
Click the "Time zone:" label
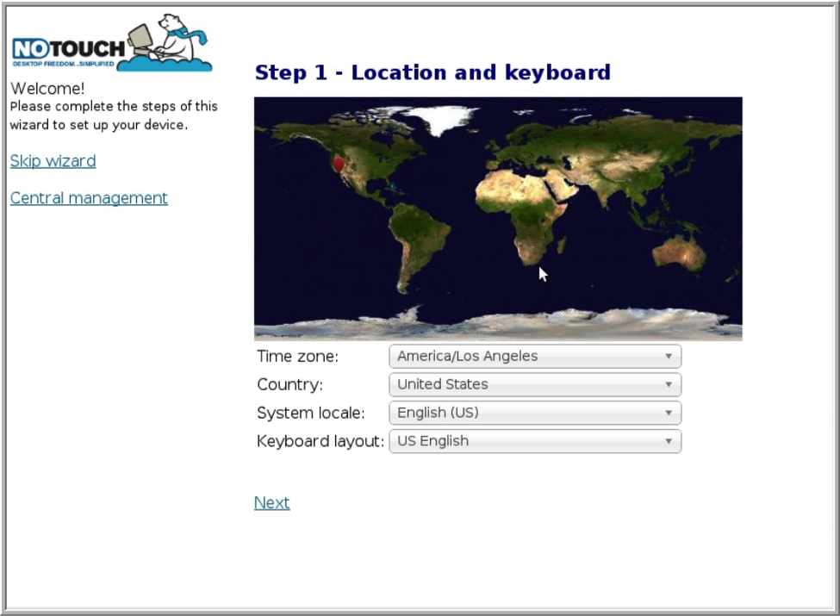click(x=298, y=356)
